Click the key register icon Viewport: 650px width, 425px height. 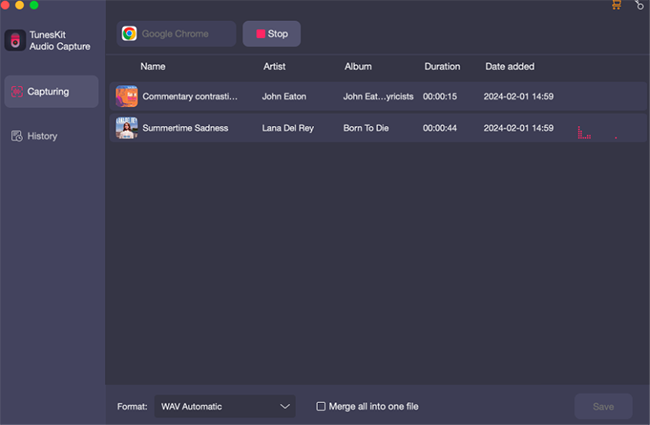(639, 5)
